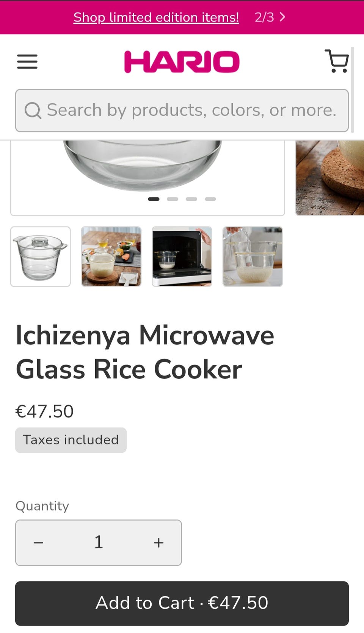Click the search magnifier icon
The width and height of the screenshot is (364, 633).
click(x=33, y=111)
